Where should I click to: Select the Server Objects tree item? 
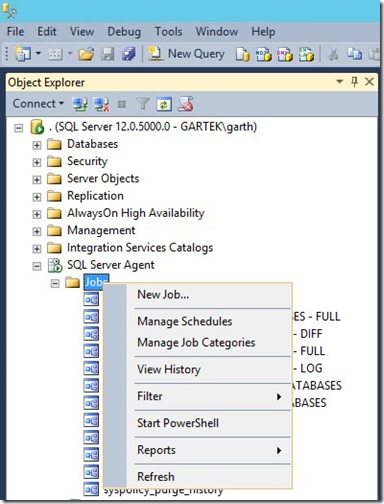(103, 179)
